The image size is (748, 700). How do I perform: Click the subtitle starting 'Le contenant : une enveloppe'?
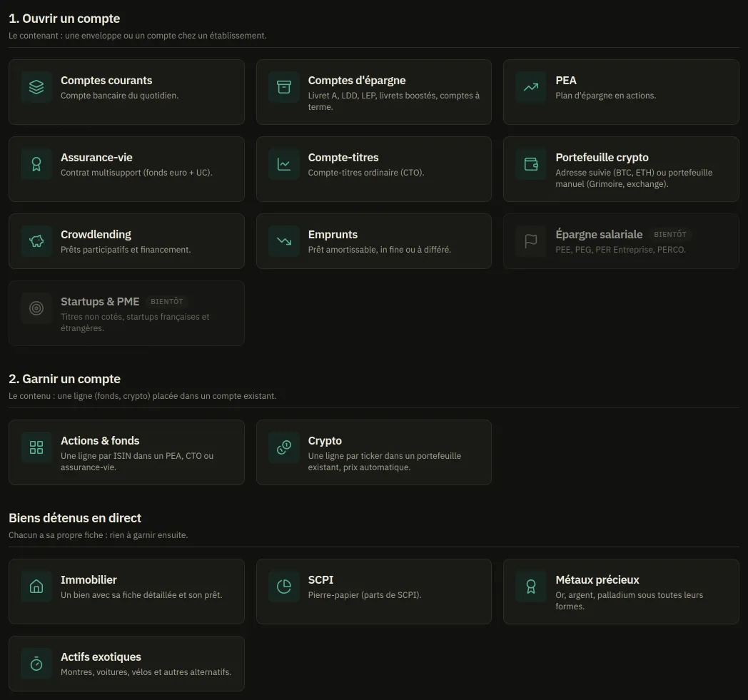point(137,36)
